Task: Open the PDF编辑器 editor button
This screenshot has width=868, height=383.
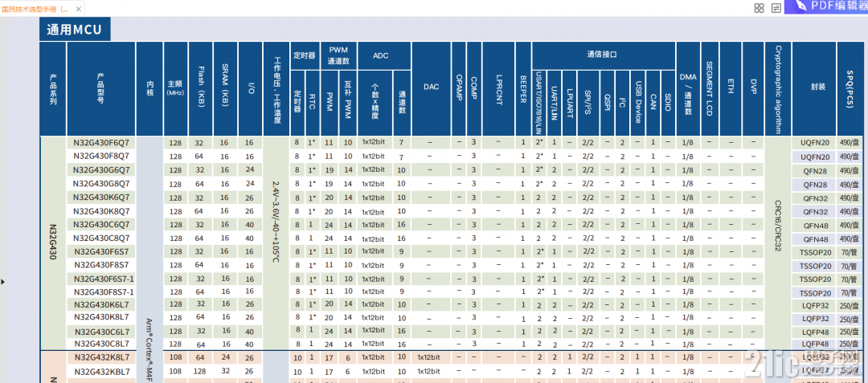Action: click(x=826, y=6)
